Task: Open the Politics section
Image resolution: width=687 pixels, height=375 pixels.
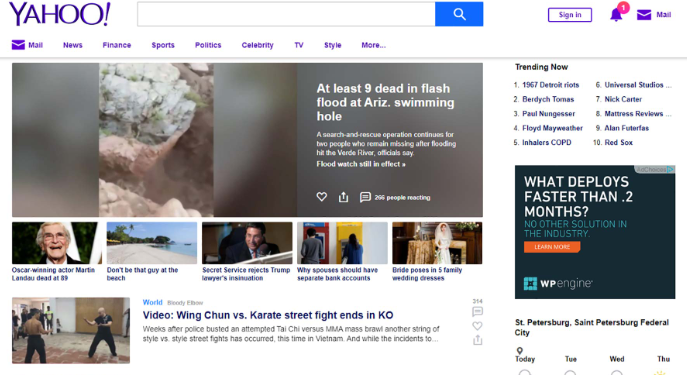Action: 208,45
